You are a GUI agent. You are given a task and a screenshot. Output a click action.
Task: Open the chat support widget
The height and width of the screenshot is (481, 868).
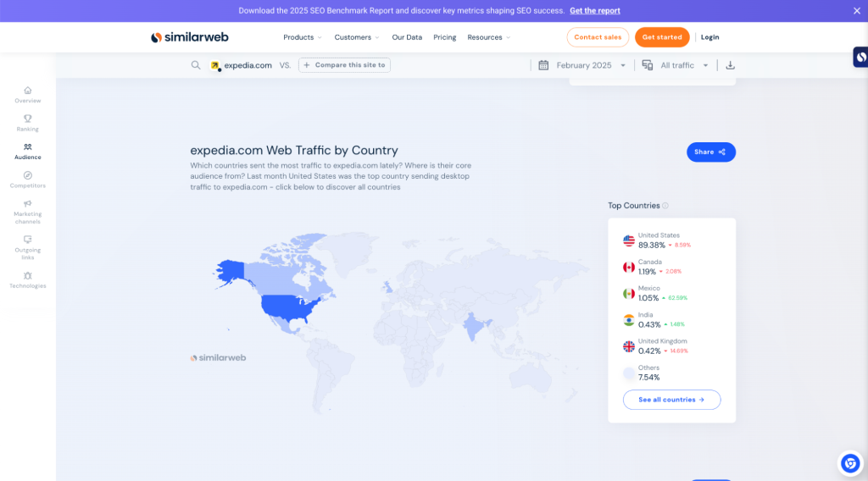tap(850, 463)
